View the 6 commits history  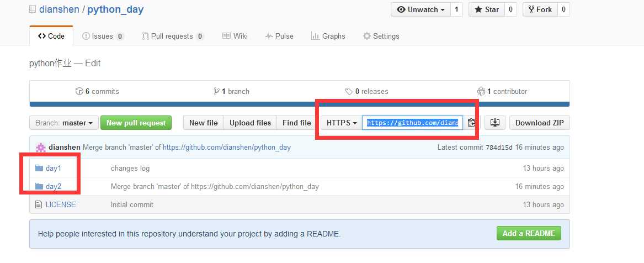[x=97, y=91]
